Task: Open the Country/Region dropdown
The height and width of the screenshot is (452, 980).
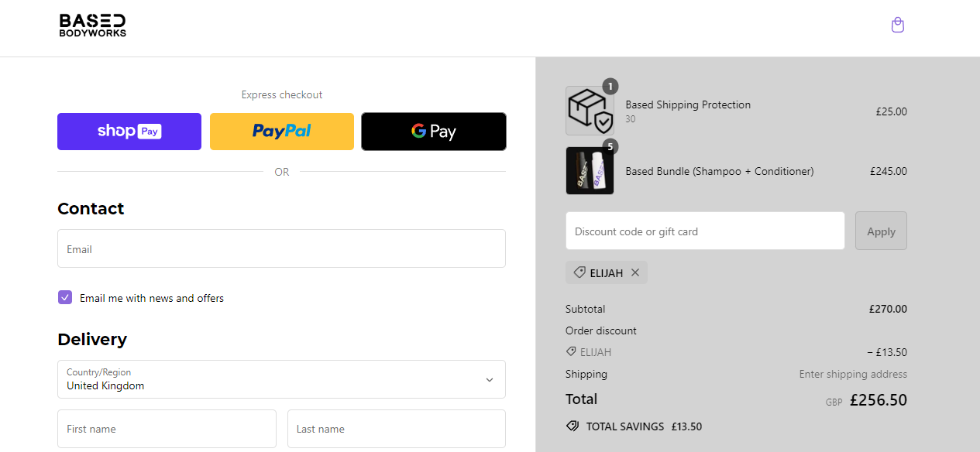Action: (x=281, y=379)
